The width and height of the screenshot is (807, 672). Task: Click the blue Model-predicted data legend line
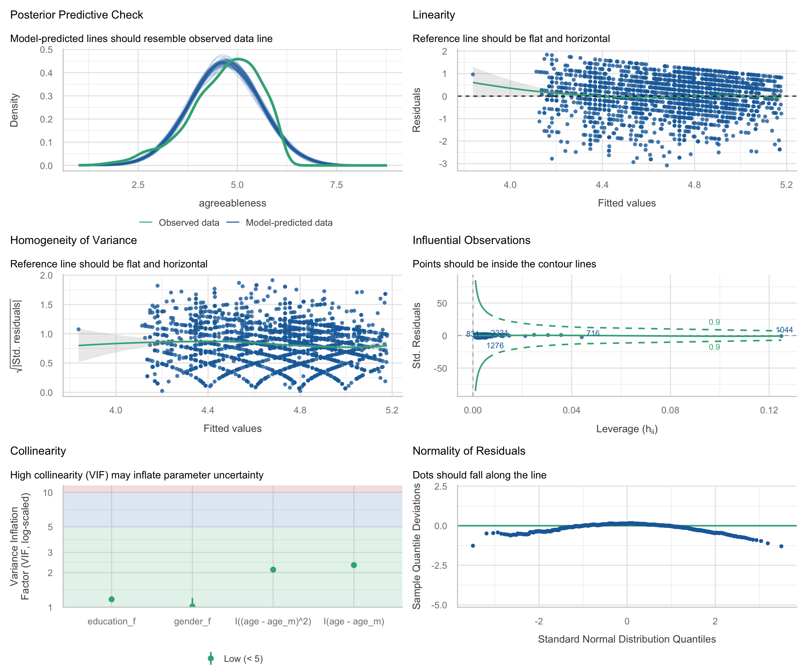click(x=233, y=223)
